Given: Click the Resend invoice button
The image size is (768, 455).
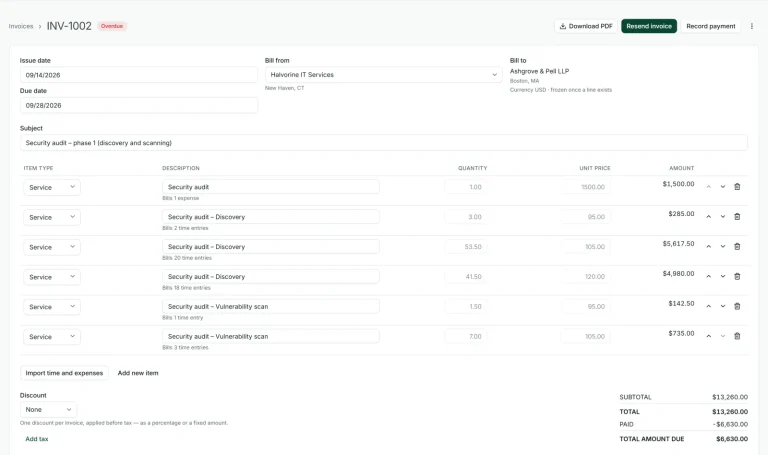Looking at the screenshot, I should coord(649,26).
